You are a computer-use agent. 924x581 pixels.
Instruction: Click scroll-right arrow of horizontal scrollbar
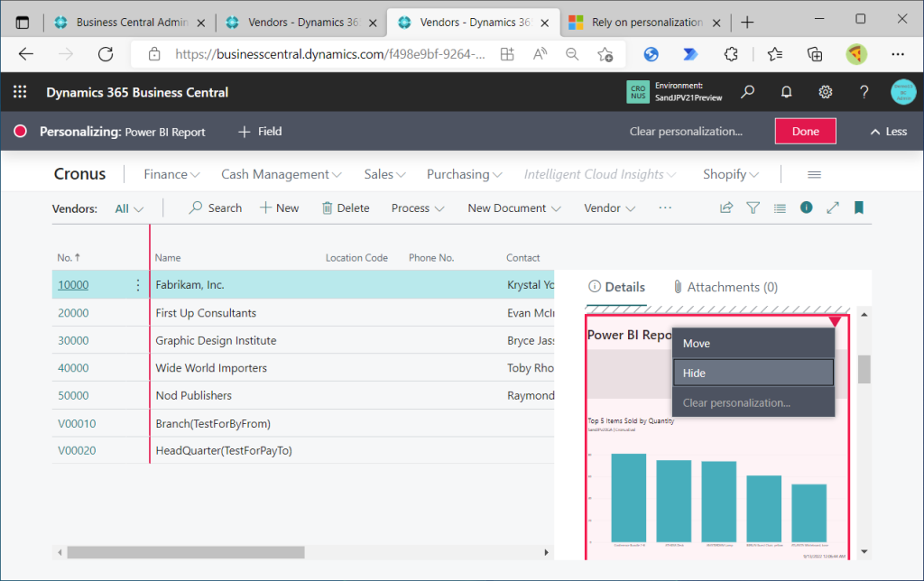(546, 552)
